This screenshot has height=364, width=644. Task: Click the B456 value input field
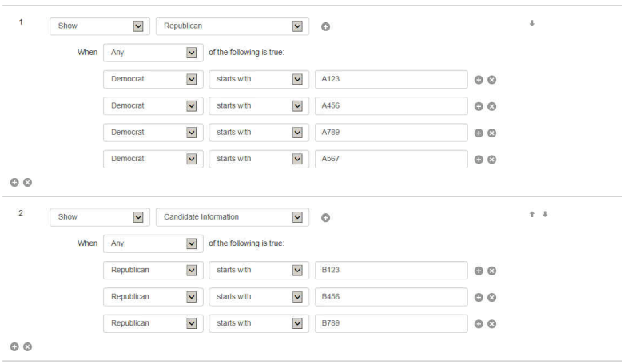tap(391, 297)
